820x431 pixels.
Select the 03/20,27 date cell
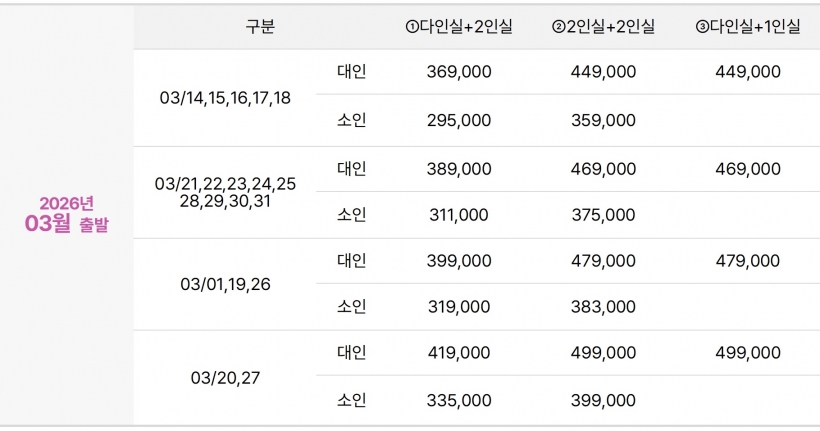click(x=225, y=378)
